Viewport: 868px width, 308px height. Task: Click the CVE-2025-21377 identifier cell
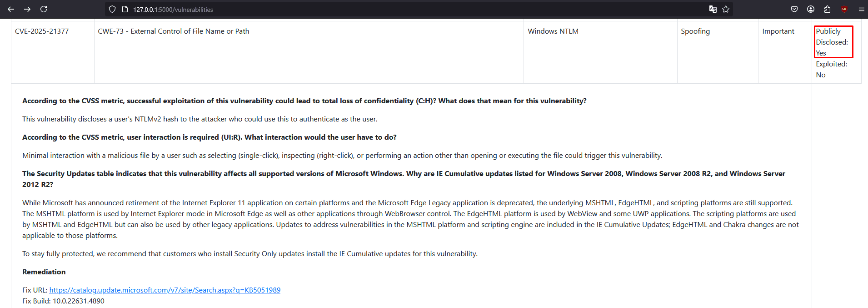click(42, 31)
